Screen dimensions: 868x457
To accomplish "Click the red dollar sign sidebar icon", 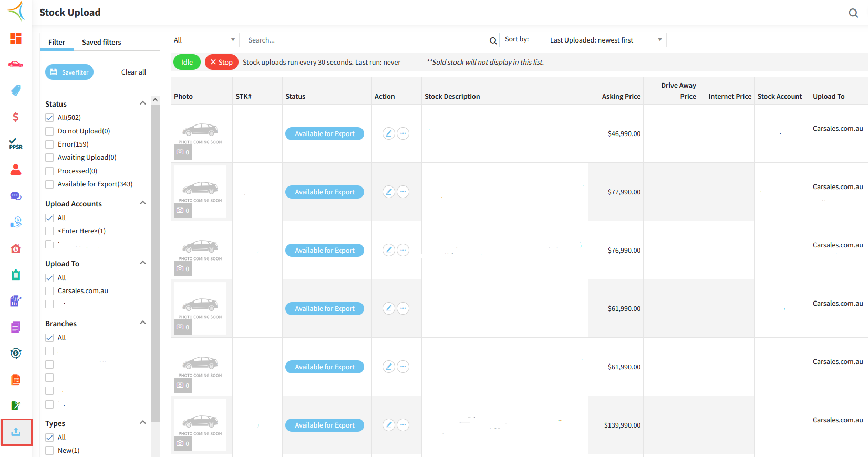I will pyautogui.click(x=16, y=117).
